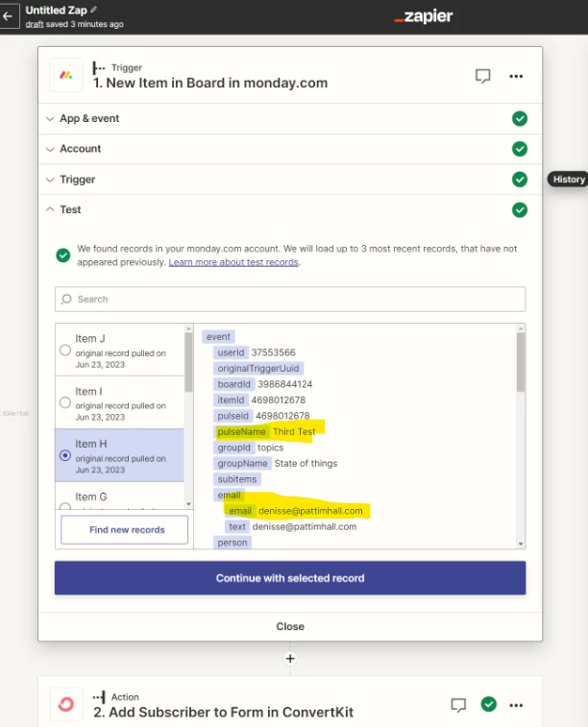The image size is (588, 727).
Task: Click the plus icon to add step
Action: (x=290, y=659)
